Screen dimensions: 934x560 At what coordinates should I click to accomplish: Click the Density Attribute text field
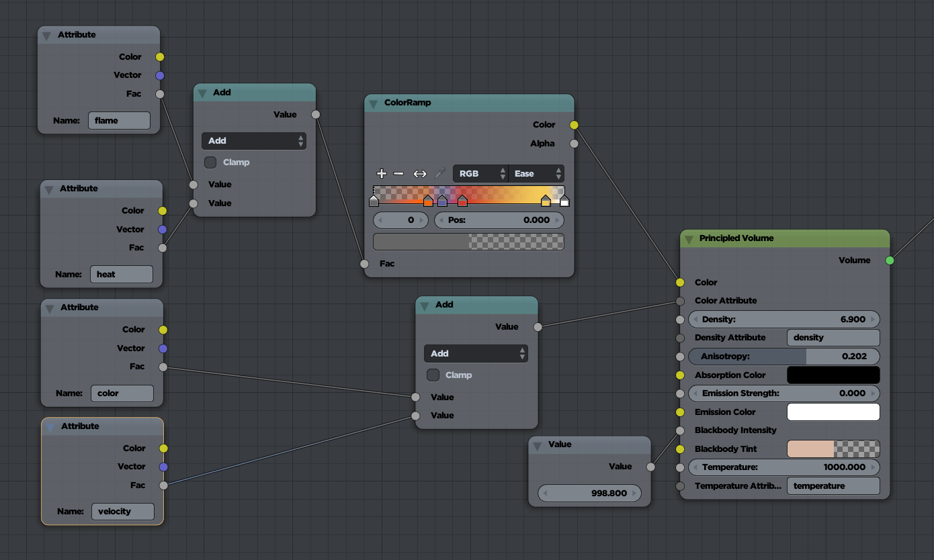(x=833, y=338)
